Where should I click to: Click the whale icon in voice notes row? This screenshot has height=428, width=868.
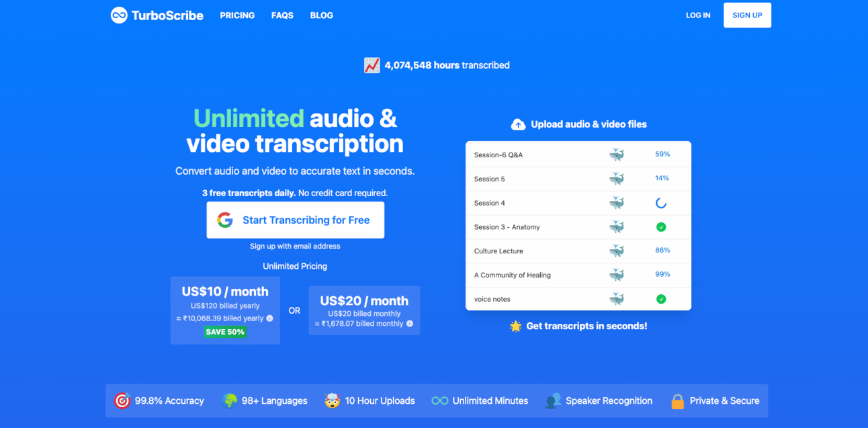617,299
